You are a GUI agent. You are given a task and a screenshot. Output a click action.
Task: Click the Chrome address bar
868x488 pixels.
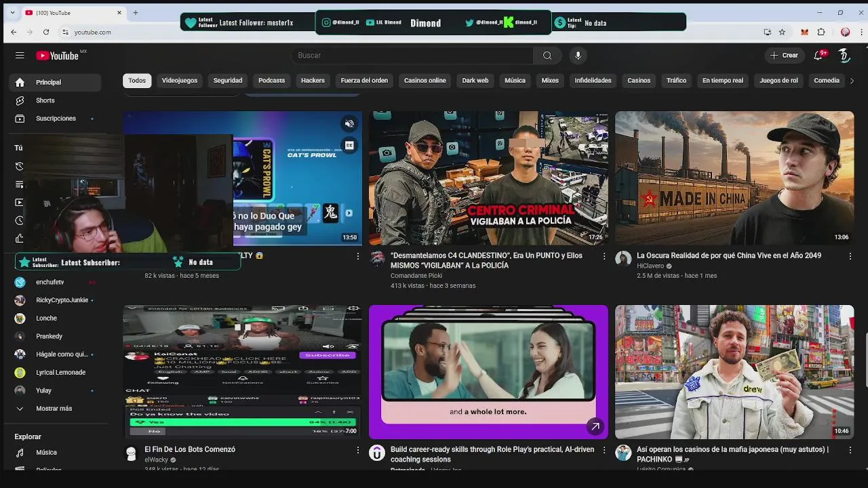pyautogui.click(x=407, y=32)
